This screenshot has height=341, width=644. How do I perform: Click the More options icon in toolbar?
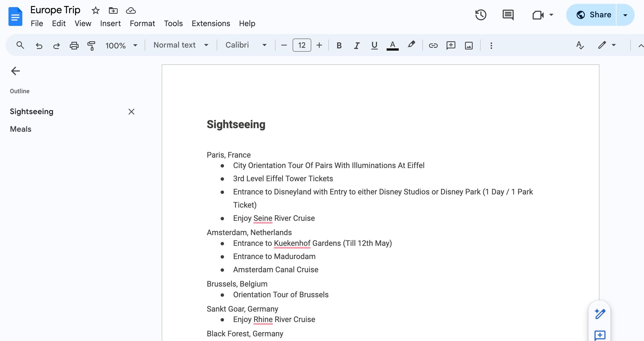tap(491, 45)
